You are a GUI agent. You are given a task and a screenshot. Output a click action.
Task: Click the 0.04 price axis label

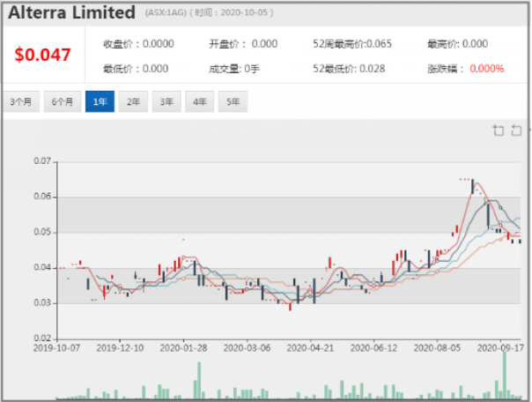pyautogui.click(x=42, y=267)
